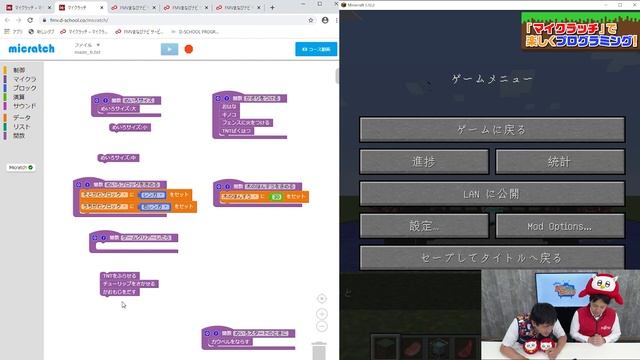The image size is (640, 360).
Task: Run the program with the play button
Action: [x=169, y=49]
